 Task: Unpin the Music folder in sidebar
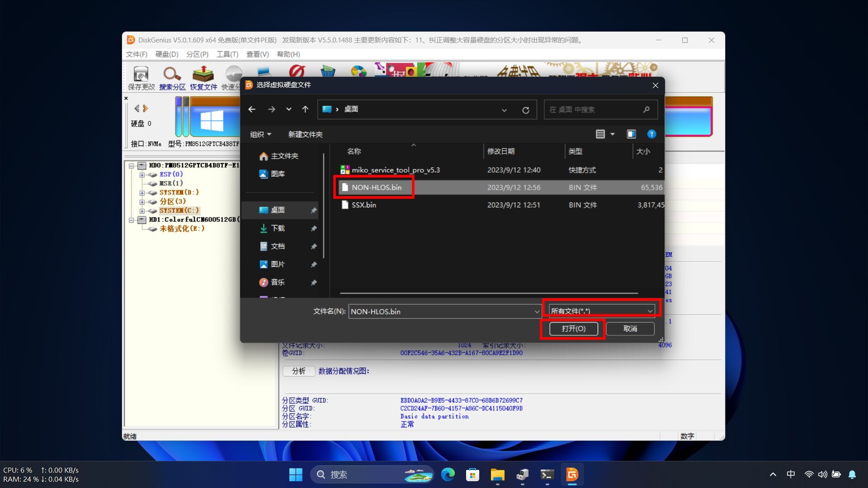313,283
